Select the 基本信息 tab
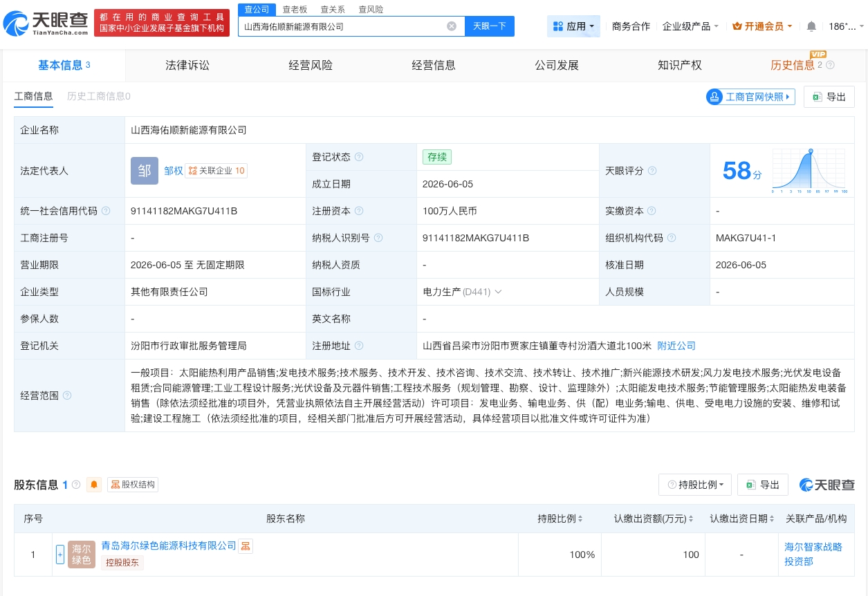 tap(64, 65)
